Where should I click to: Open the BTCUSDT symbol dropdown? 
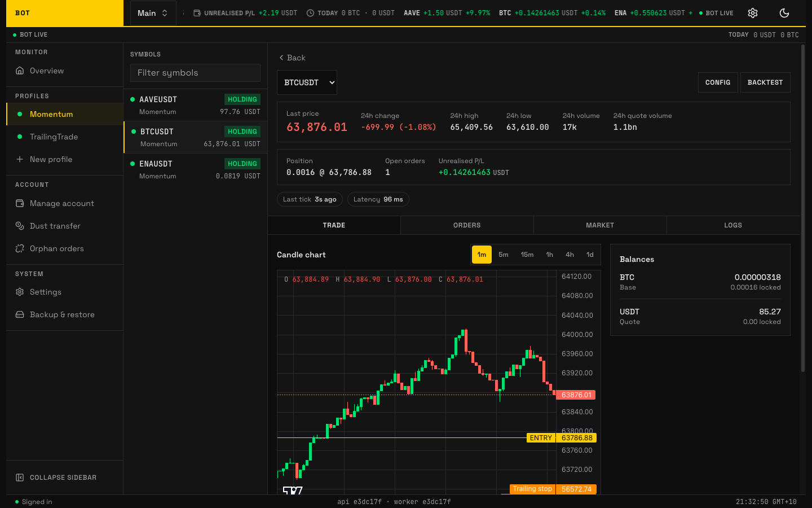pyautogui.click(x=307, y=82)
